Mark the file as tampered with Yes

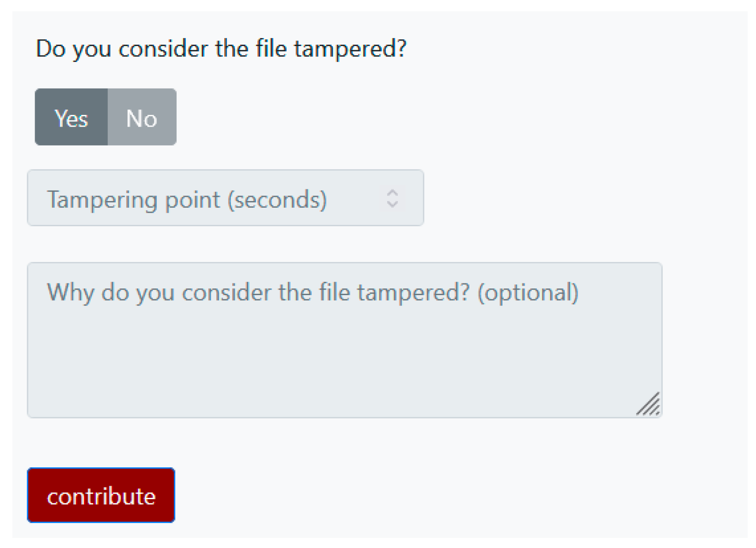coord(71,117)
